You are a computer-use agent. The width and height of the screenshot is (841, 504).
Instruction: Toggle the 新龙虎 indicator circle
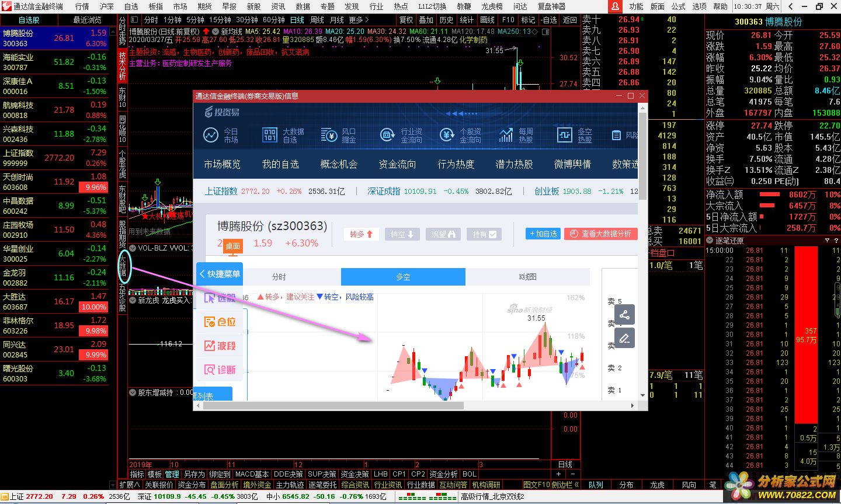133,300
